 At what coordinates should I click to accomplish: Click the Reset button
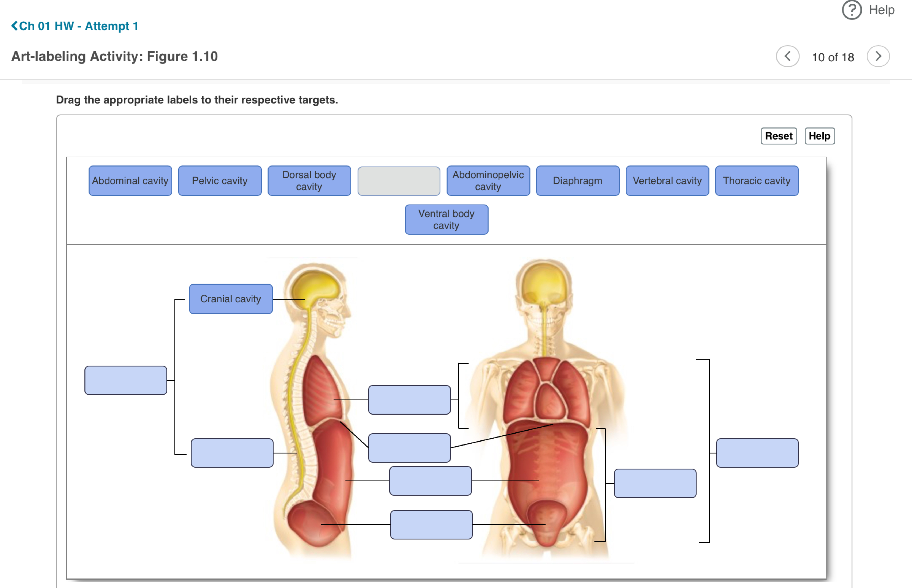tap(778, 136)
